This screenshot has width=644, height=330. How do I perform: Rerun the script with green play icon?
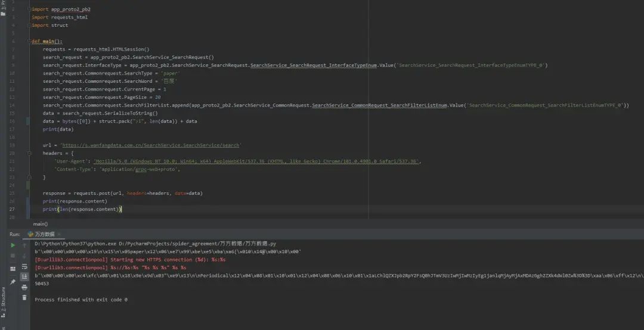(13, 245)
